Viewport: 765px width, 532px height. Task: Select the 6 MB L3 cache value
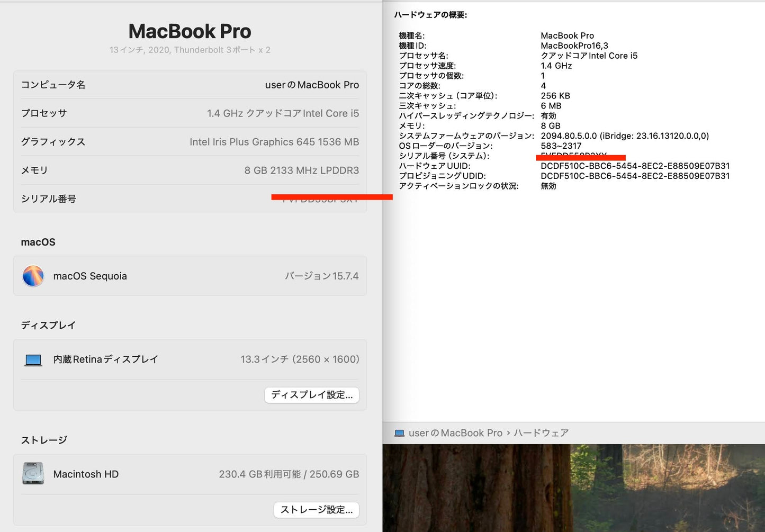[551, 106]
